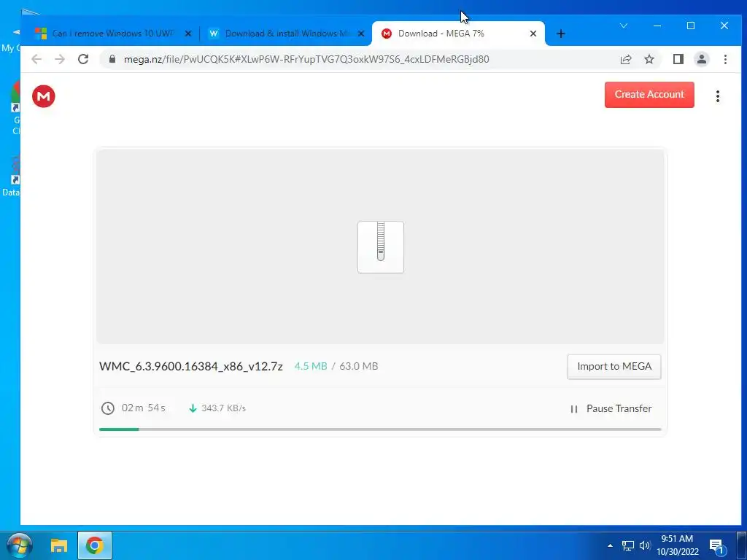Open the Chrome tab search dropdown
The image size is (747, 560).
[x=623, y=26]
